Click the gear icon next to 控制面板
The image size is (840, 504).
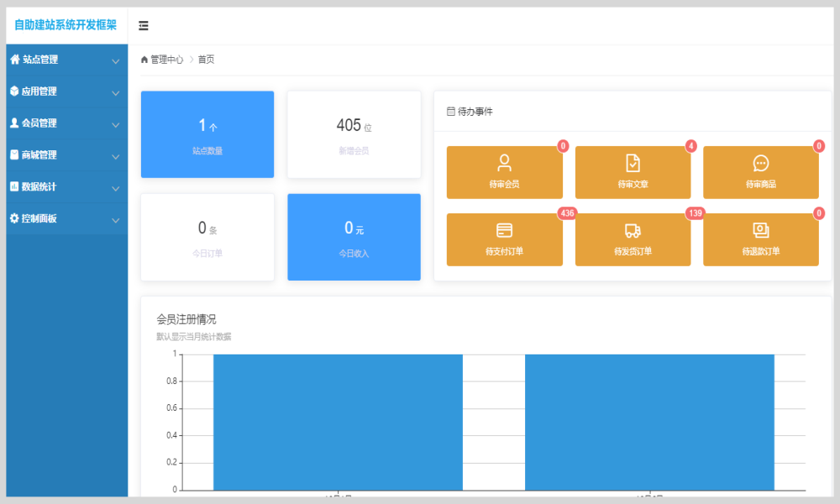point(14,218)
